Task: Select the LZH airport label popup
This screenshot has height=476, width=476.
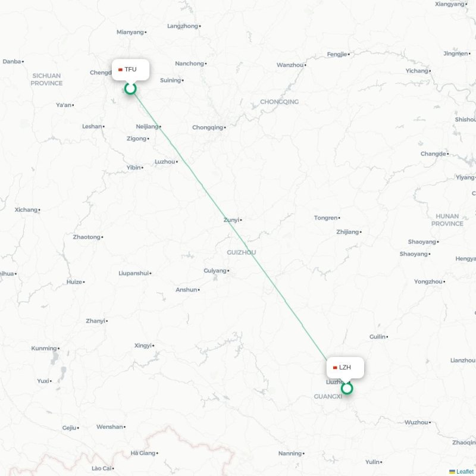Action: (x=345, y=368)
